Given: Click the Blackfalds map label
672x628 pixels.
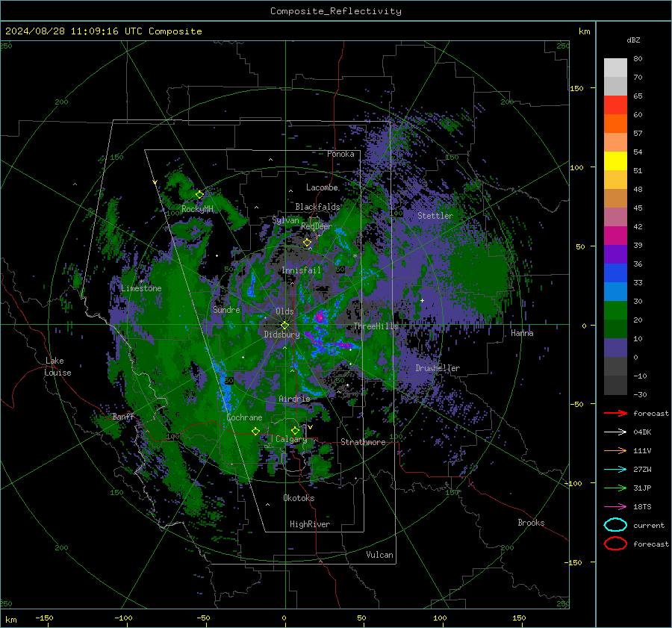Looking at the screenshot, I should click(317, 207).
